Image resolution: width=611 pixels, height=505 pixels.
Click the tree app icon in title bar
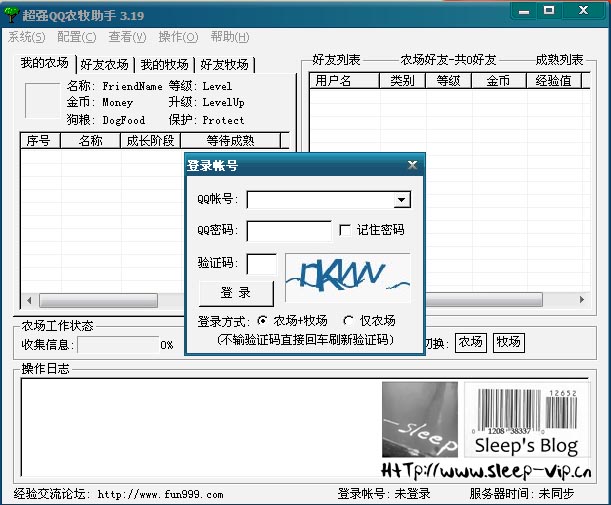point(11,14)
